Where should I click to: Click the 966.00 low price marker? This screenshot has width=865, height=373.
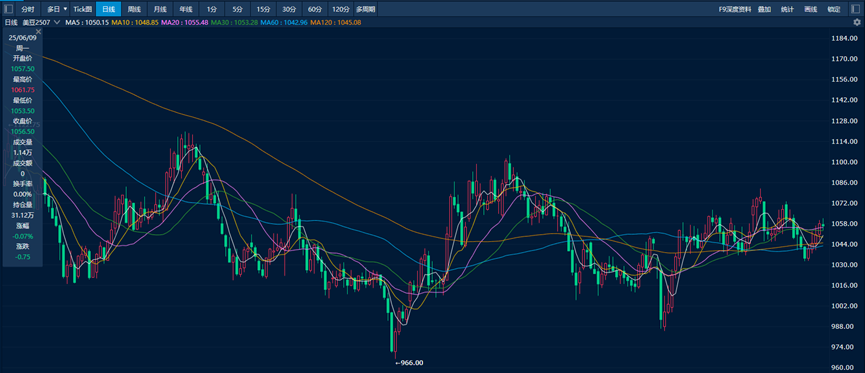tap(409, 363)
